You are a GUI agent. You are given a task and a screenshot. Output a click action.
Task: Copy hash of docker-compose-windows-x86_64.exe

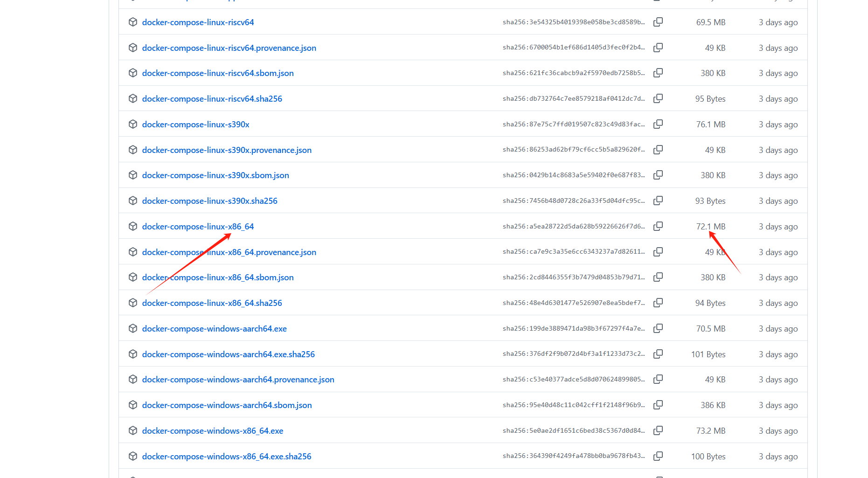[658, 430]
